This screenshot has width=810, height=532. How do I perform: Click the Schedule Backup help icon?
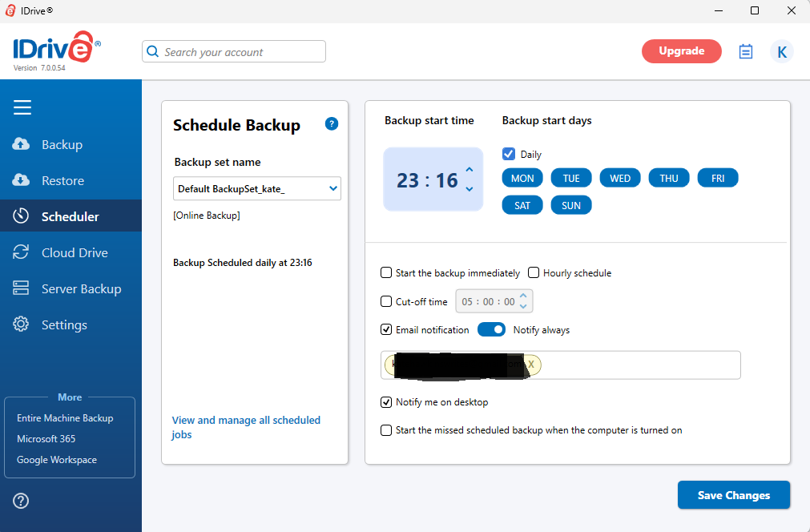point(331,123)
